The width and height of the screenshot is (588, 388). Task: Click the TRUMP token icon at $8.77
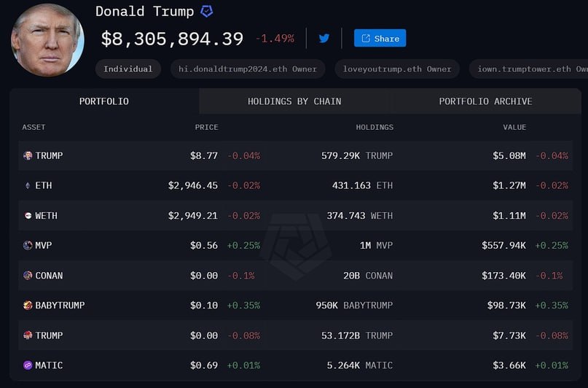28,155
